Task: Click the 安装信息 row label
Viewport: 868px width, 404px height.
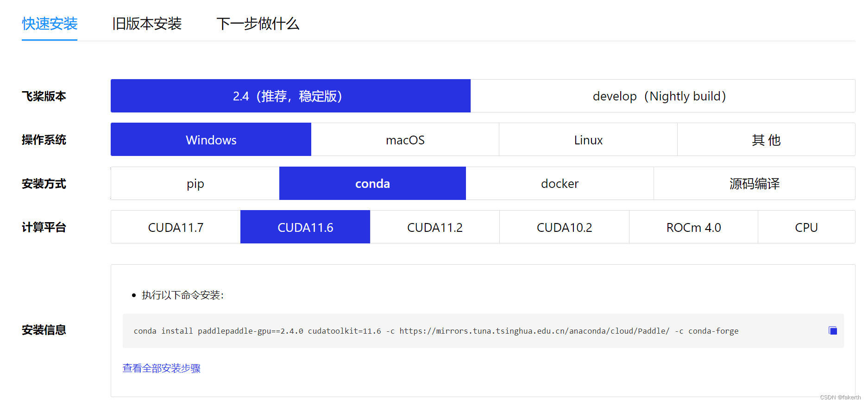Action: click(x=44, y=329)
